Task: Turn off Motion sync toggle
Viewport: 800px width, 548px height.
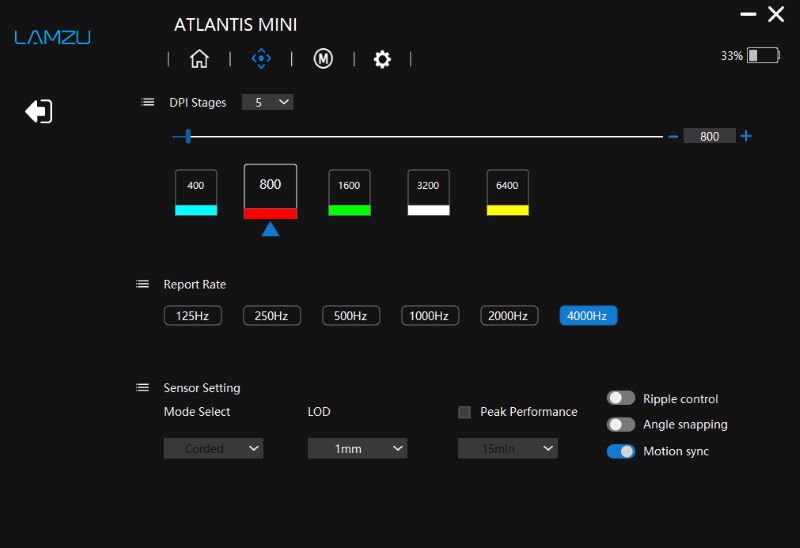Action: point(621,452)
